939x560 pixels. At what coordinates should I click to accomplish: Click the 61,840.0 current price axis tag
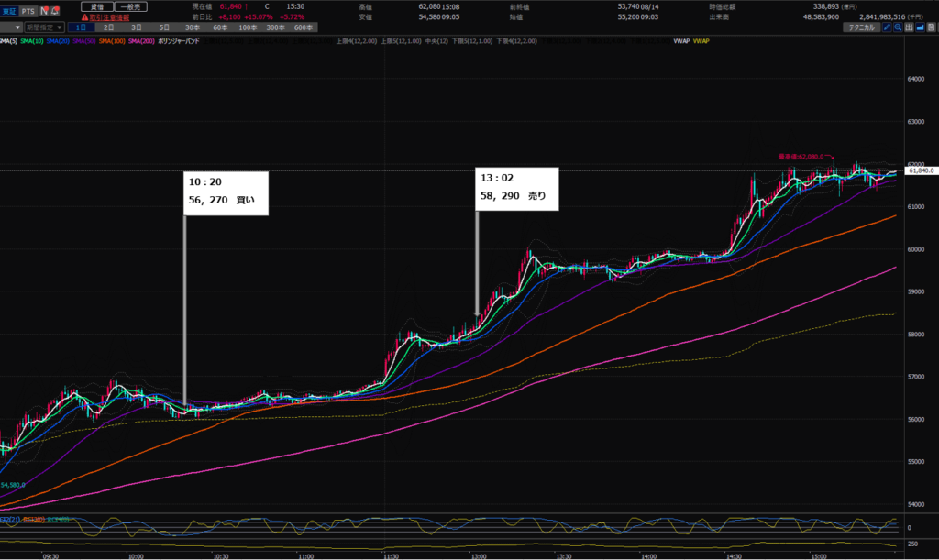[x=921, y=170]
